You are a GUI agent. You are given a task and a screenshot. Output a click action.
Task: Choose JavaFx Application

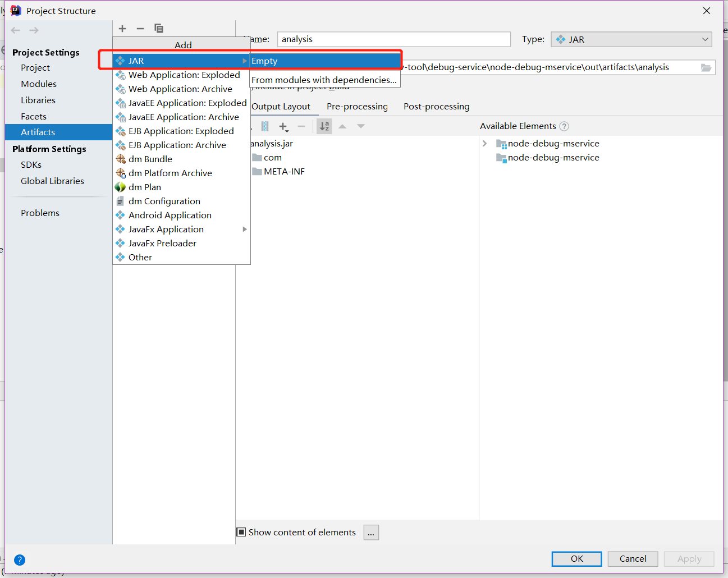click(181, 229)
